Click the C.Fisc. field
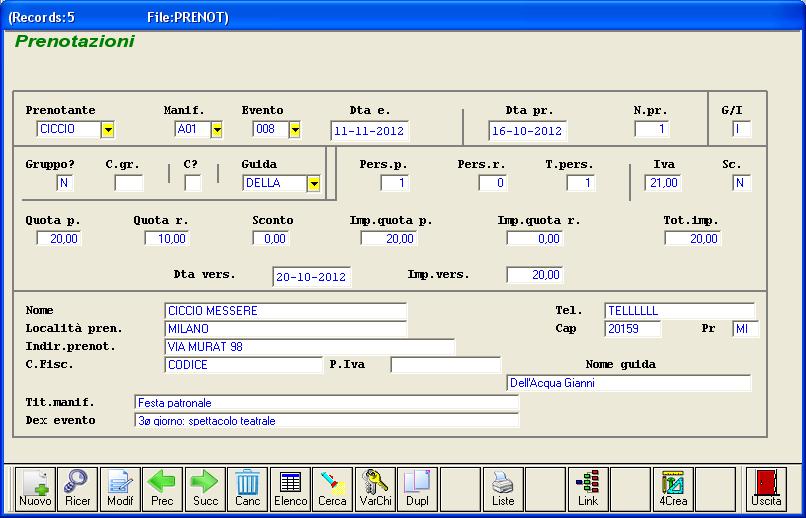This screenshot has height=518, width=806. click(x=244, y=365)
